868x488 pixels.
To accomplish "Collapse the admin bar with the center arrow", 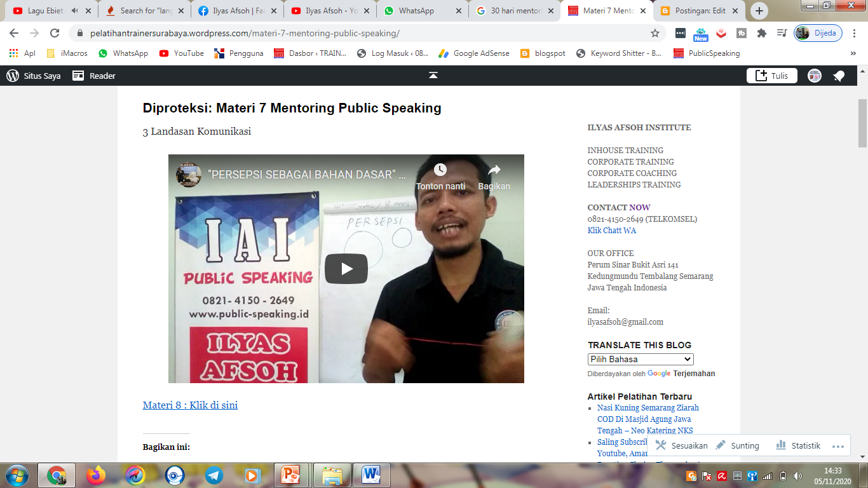I will click(433, 76).
